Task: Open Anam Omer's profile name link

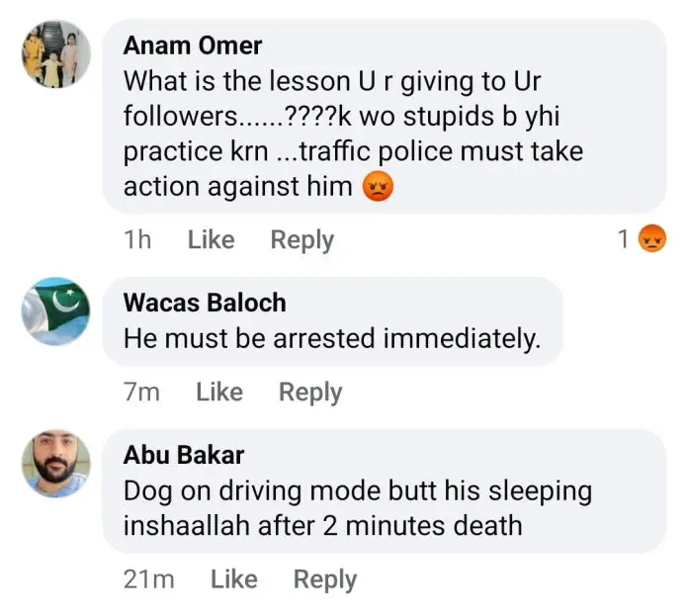Action: [193, 45]
